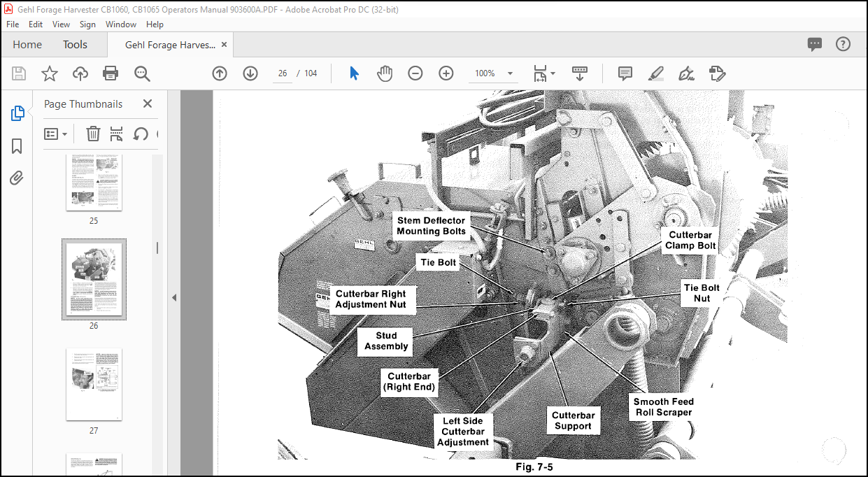
Task: Zoom in with the plus button
Action: click(x=446, y=73)
